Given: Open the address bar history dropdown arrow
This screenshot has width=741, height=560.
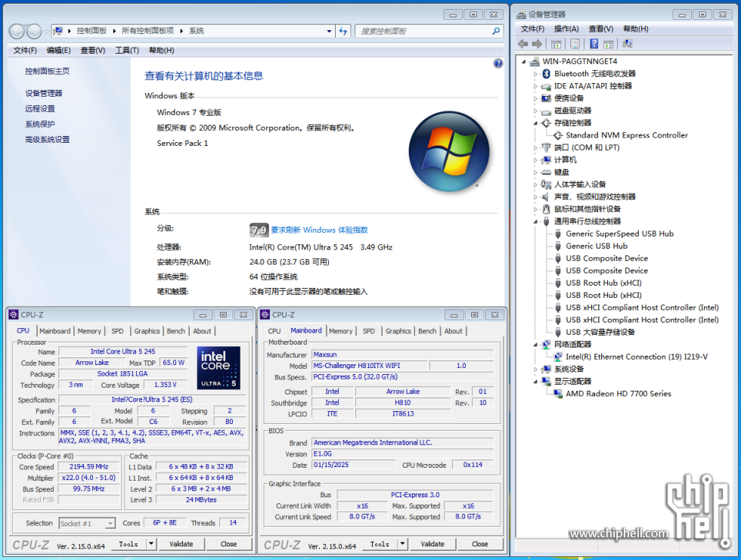Looking at the screenshot, I should point(329,31).
